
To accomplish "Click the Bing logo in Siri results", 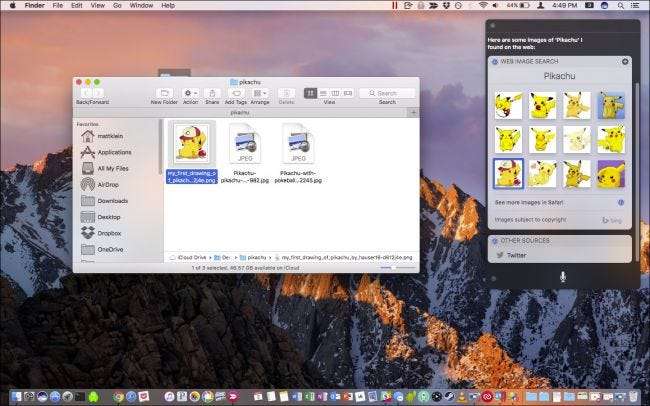I will coord(612,220).
